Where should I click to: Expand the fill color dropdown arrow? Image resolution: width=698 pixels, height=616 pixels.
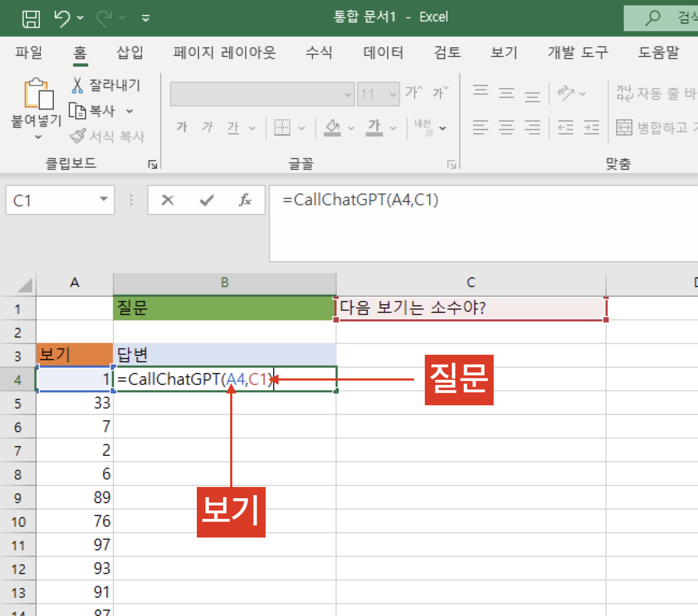click(351, 128)
